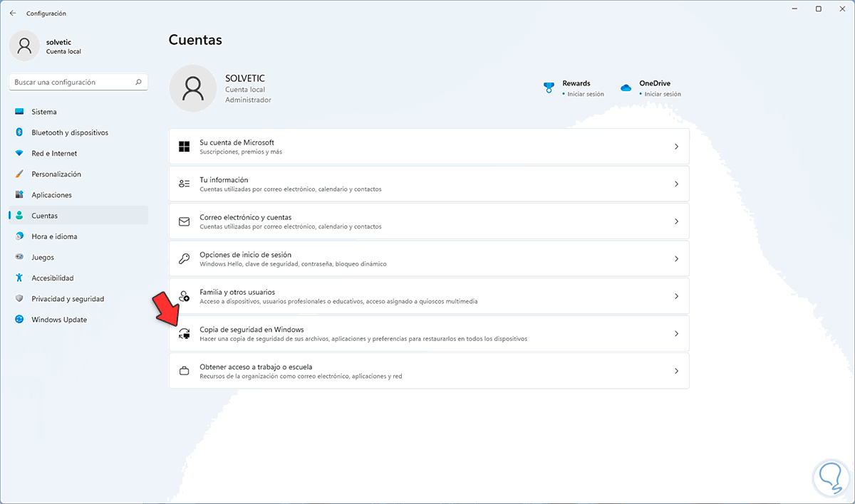This screenshot has height=504, width=855.
Task: Click the Privacidad y seguridad shield icon
Action: point(19,298)
